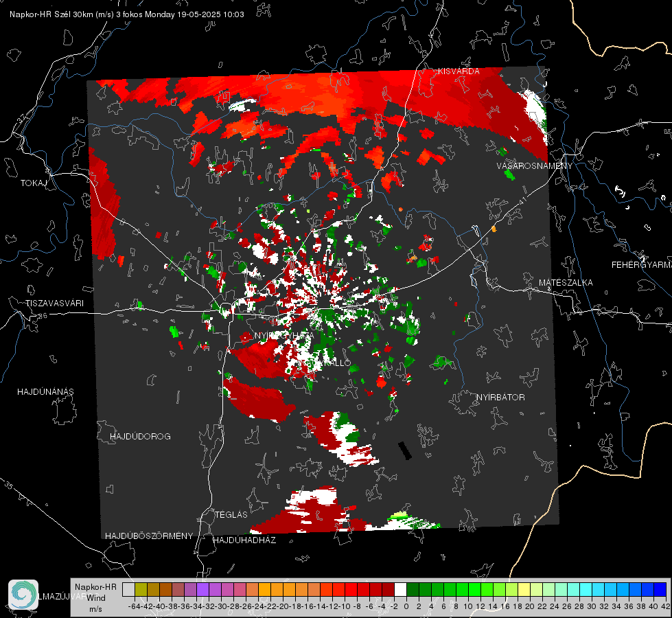Viewport: 672px width, 618px height.
Task: Pick the bright green swatch near 10
Action: pyautogui.click(x=474, y=589)
